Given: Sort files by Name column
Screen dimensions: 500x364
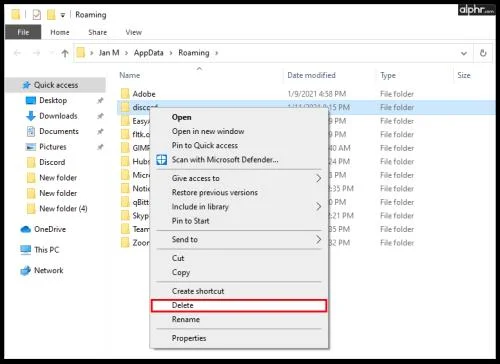Looking at the screenshot, I should (130, 75).
